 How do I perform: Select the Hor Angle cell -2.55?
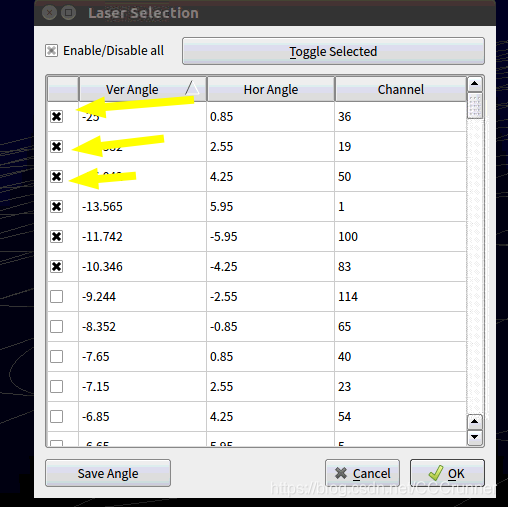point(271,297)
